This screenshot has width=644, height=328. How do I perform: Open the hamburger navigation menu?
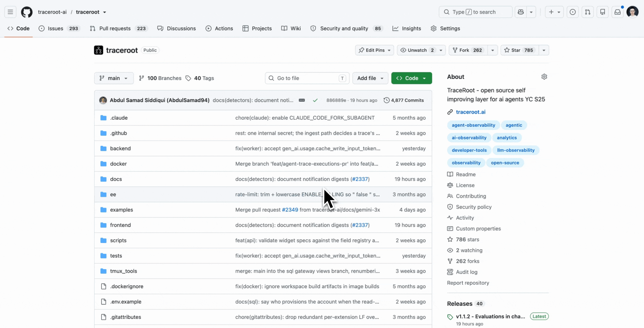[10, 12]
